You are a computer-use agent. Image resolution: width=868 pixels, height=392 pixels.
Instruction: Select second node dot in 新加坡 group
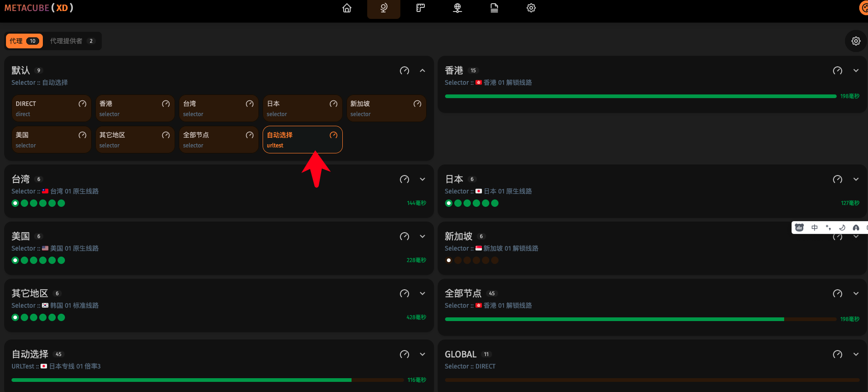pos(458,260)
